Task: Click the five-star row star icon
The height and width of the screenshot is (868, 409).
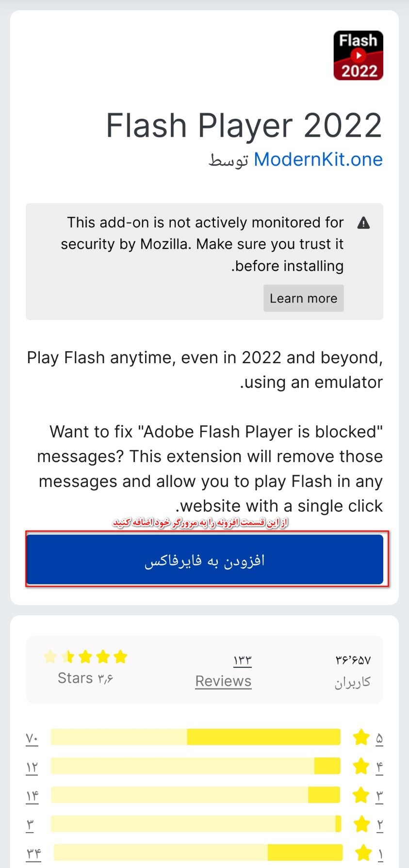Action: click(x=361, y=738)
